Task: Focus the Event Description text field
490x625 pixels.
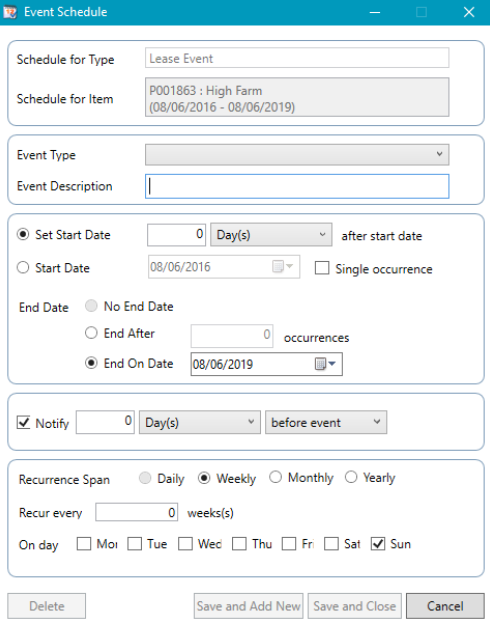Action: click(x=297, y=186)
